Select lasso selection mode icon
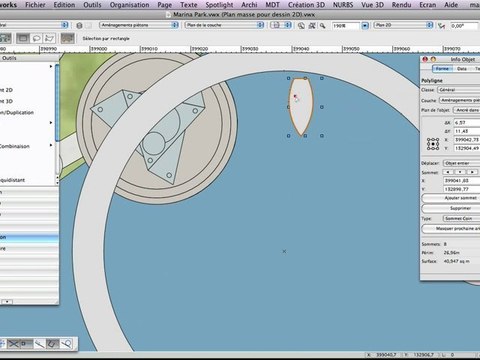 pos(36,38)
